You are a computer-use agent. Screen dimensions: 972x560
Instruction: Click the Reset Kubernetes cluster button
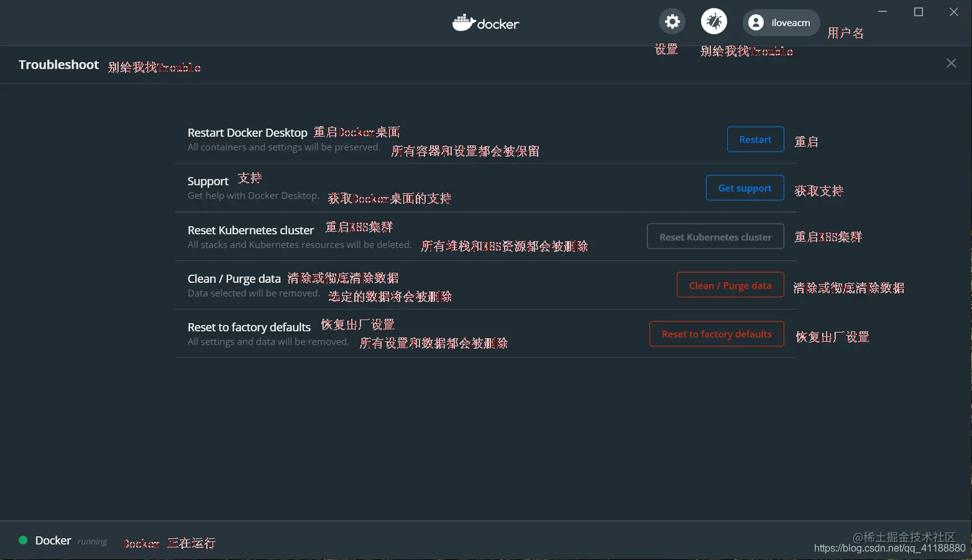(715, 237)
